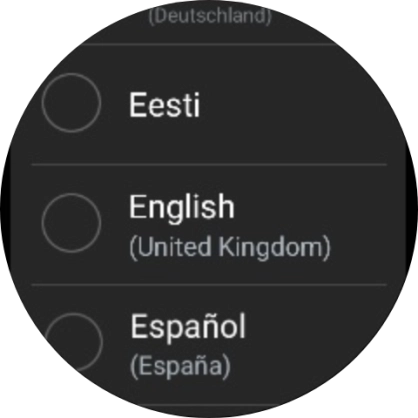The width and height of the screenshot is (418, 418).
Task: Select the Español (España) radio button
Action: tap(73, 342)
